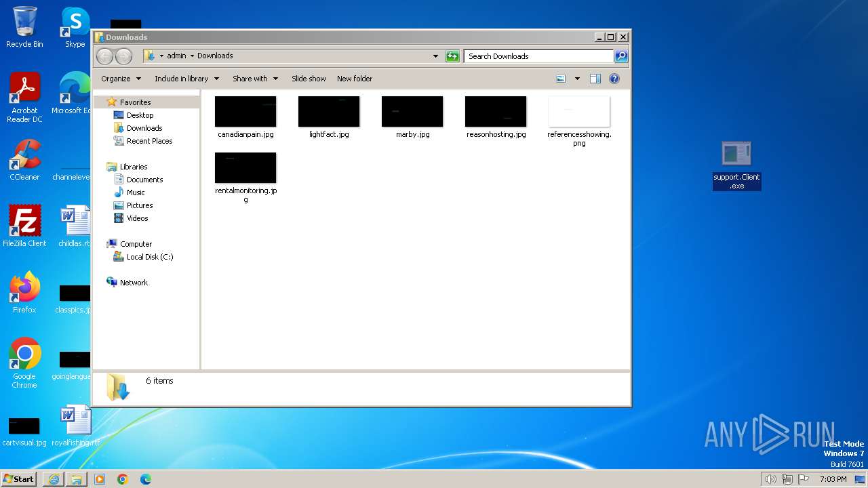Click the search magnifier icon

tap(621, 56)
